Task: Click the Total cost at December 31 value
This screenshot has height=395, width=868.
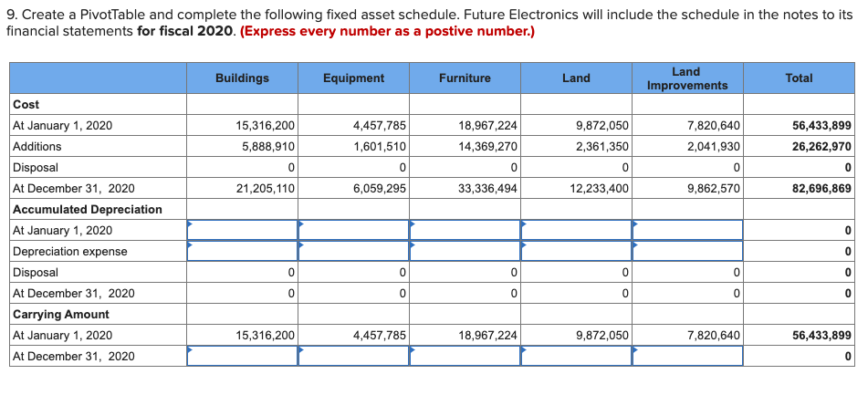Action: [x=821, y=188]
